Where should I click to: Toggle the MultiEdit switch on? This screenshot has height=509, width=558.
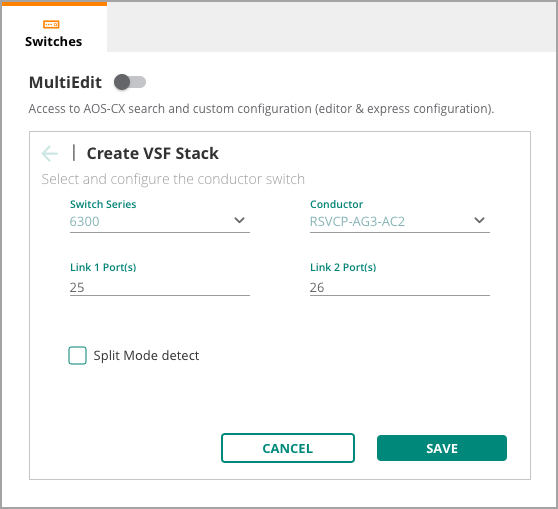130,82
